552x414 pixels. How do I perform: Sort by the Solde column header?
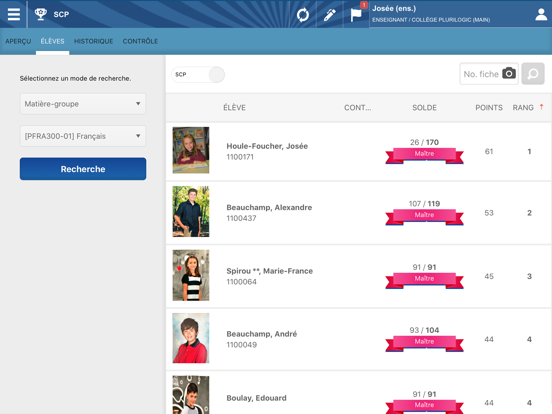point(424,108)
